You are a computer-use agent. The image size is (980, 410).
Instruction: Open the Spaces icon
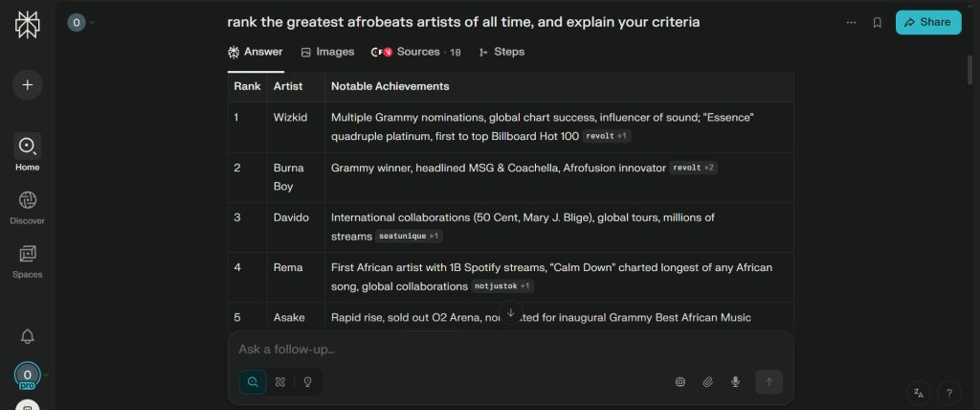coord(28,254)
